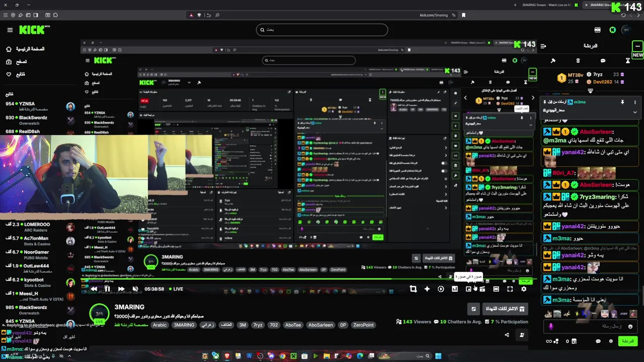Toggle picture-in-picture mode
Image resolution: width=644 pixels, height=362 pixels.
468,289
